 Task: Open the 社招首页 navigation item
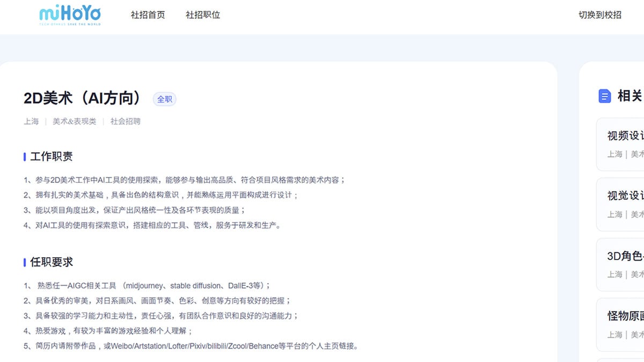[x=148, y=15]
